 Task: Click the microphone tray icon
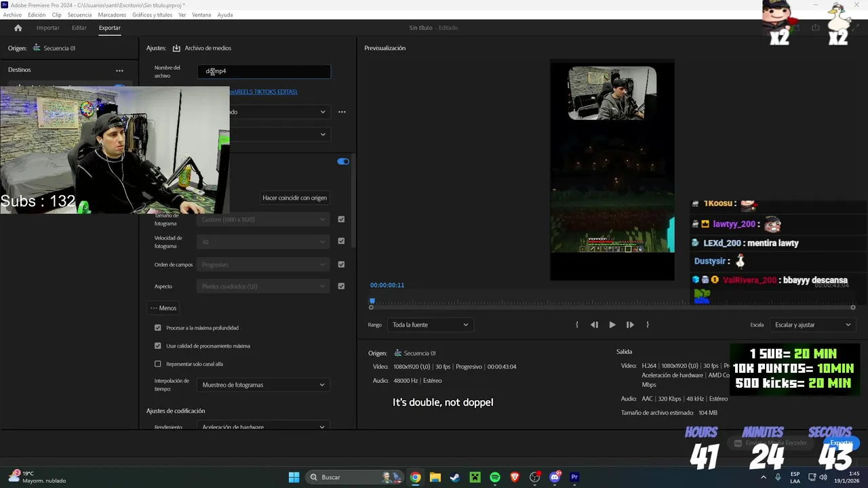(778, 477)
